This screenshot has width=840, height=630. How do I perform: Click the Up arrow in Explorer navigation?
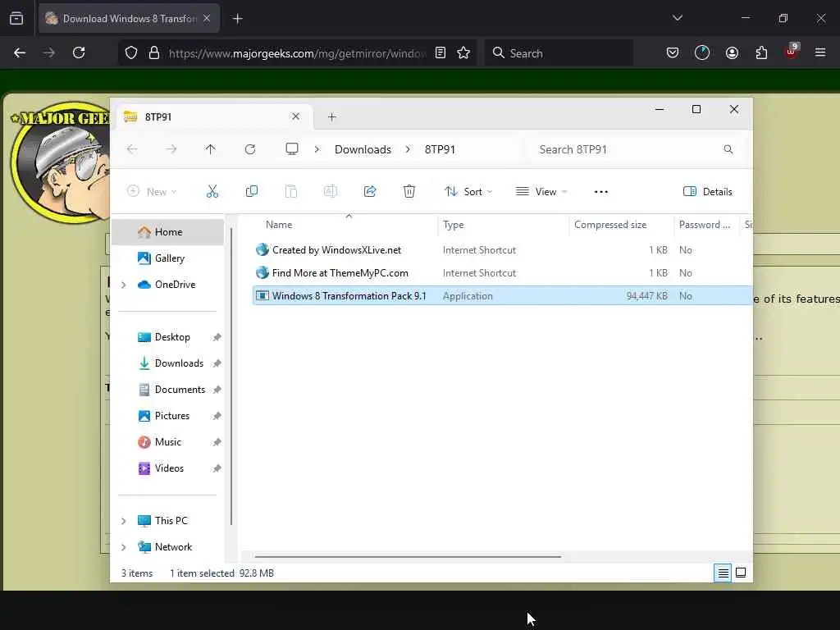coord(211,149)
